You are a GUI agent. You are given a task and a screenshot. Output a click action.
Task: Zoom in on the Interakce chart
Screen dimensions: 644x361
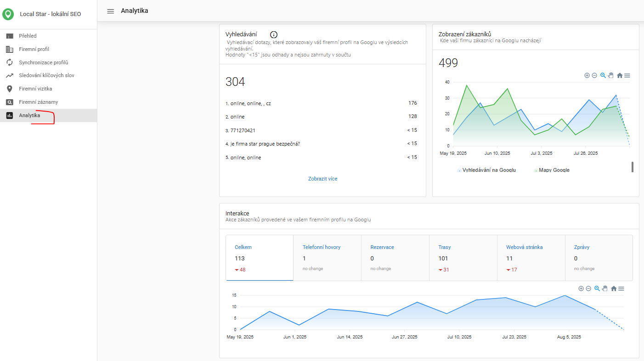tap(581, 288)
